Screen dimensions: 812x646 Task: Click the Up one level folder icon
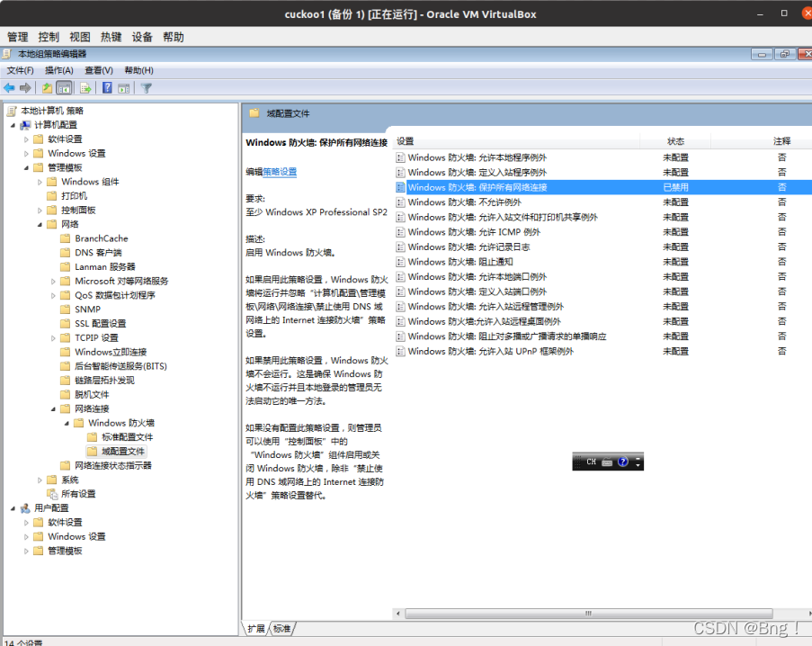[47, 88]
